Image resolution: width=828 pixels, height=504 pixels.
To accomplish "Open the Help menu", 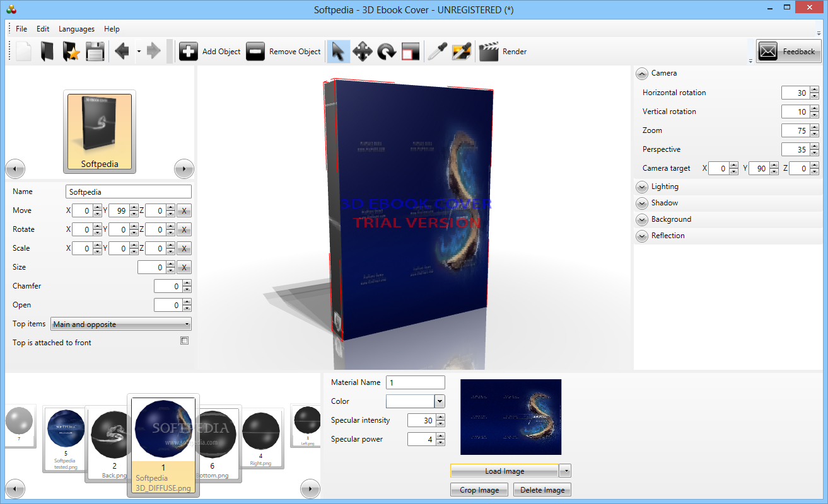I will (x=112, y=29).
